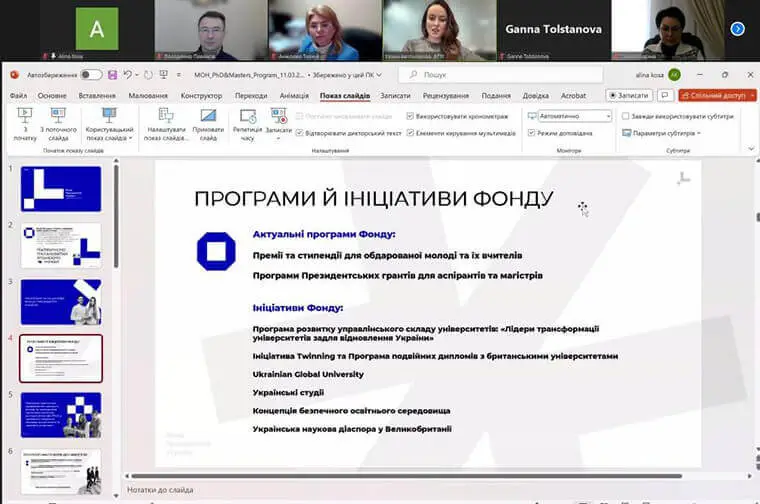
Task: Click the Undo arrow in quick access toolbar
Action: (128, 75)
